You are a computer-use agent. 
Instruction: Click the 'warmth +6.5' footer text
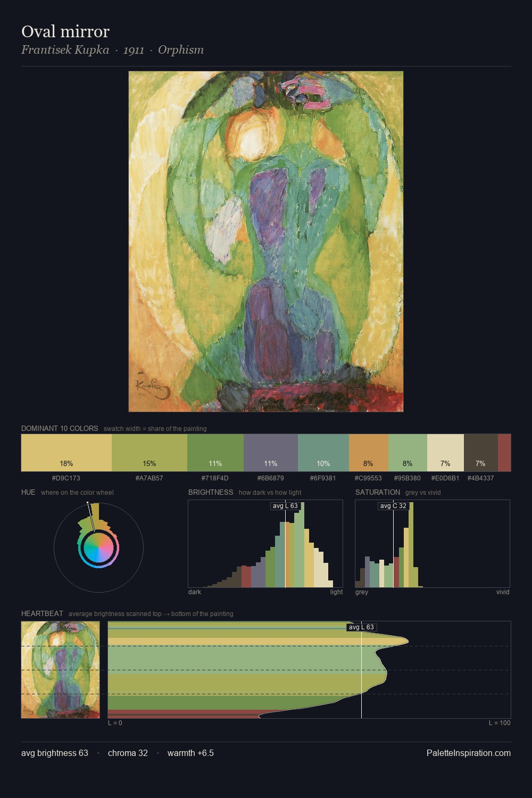(190, 753)
